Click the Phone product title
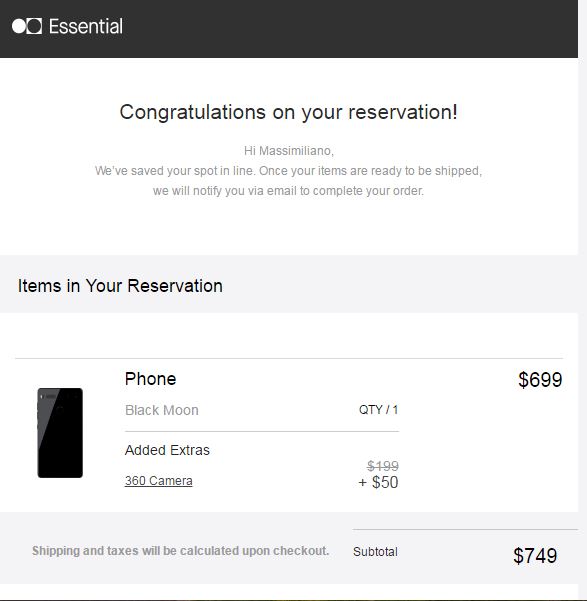 (x=151, y=379)
